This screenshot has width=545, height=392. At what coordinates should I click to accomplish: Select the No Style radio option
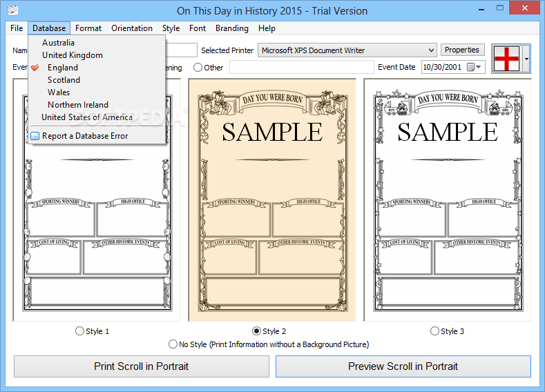[x=173, y=344]
